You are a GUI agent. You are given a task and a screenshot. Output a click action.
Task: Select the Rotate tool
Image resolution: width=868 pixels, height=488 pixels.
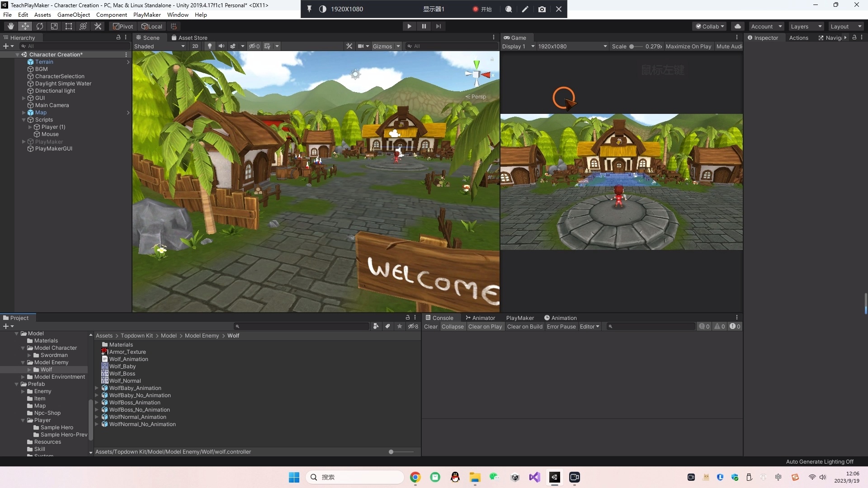pos(40,26)
